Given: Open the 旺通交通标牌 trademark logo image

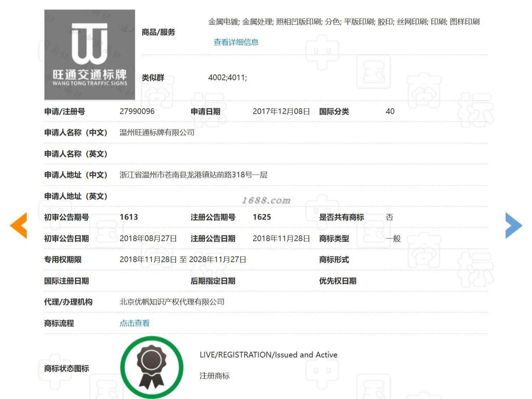Looking at the screenshot, I should pyautogui.click(x=90, y=54).
